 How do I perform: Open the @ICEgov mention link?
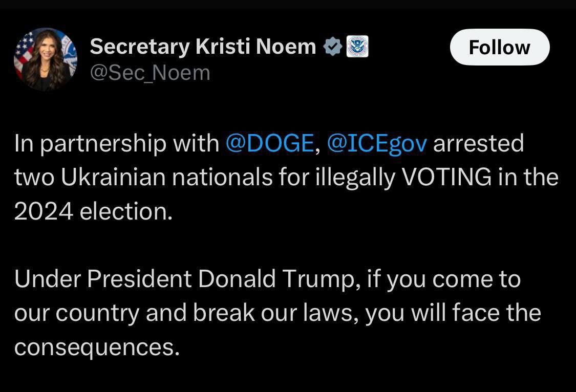pos(376,144)
